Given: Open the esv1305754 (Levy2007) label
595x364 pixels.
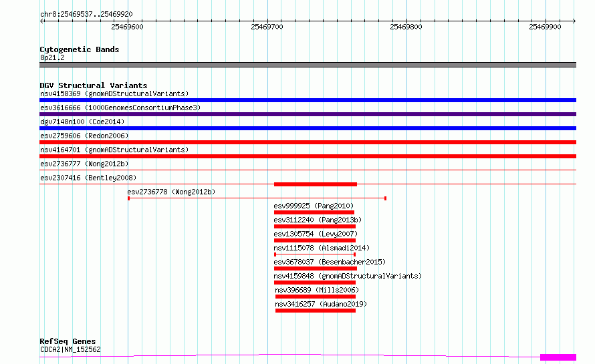Looking at the screenshot, I should click(x=316, y=234).
